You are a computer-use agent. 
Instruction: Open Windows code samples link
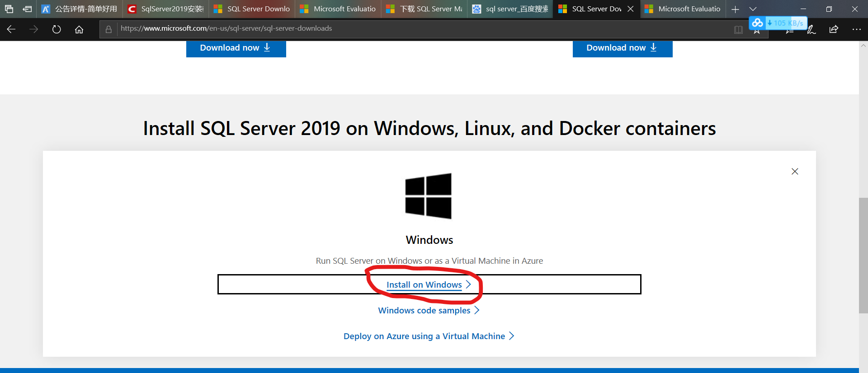click(429, 310)
